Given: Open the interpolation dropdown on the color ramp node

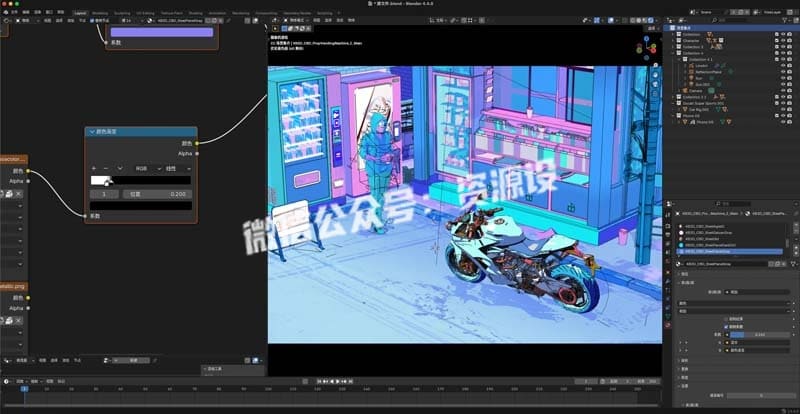Looking at the screenshot, I should click(178, 168).
